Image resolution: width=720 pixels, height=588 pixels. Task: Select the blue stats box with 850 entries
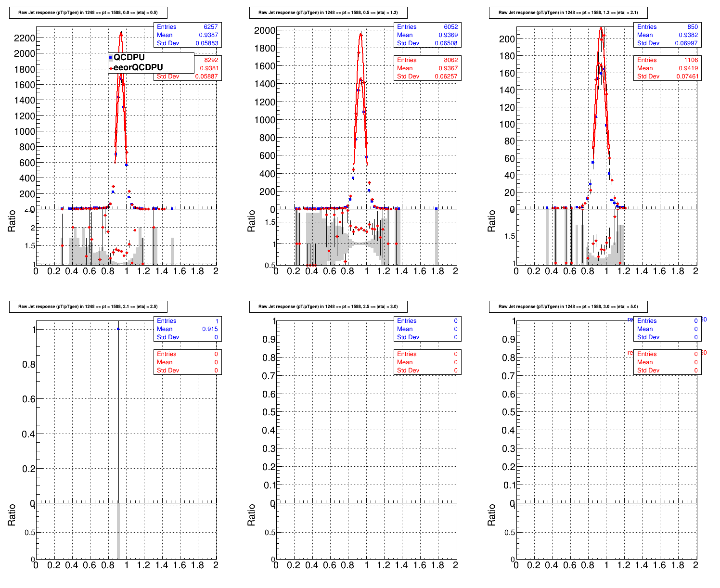667,35
